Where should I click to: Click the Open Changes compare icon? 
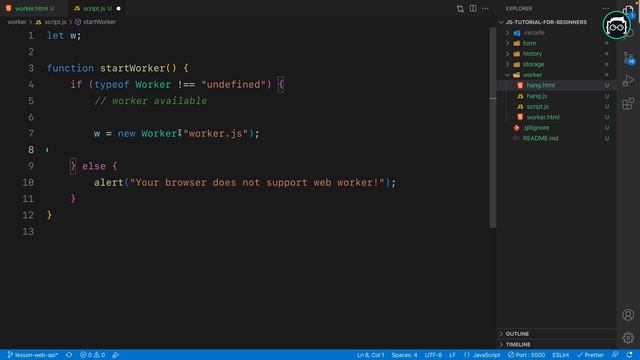tap(460, 9)
